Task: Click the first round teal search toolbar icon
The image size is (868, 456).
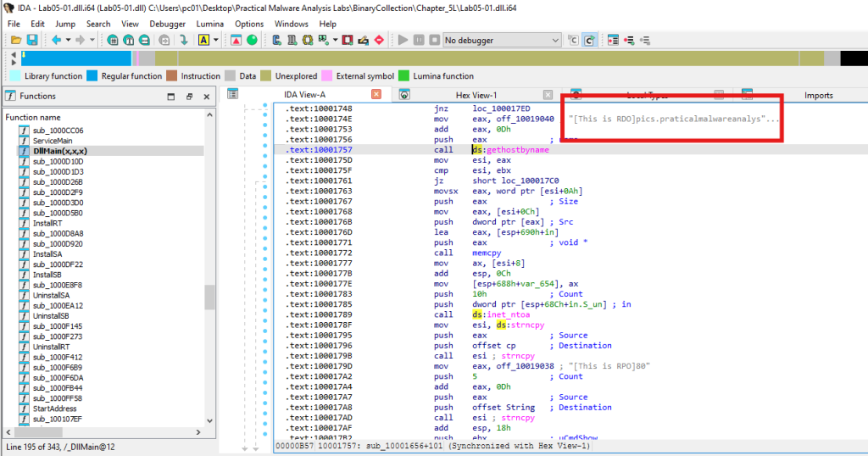Action: click(113, 41)
